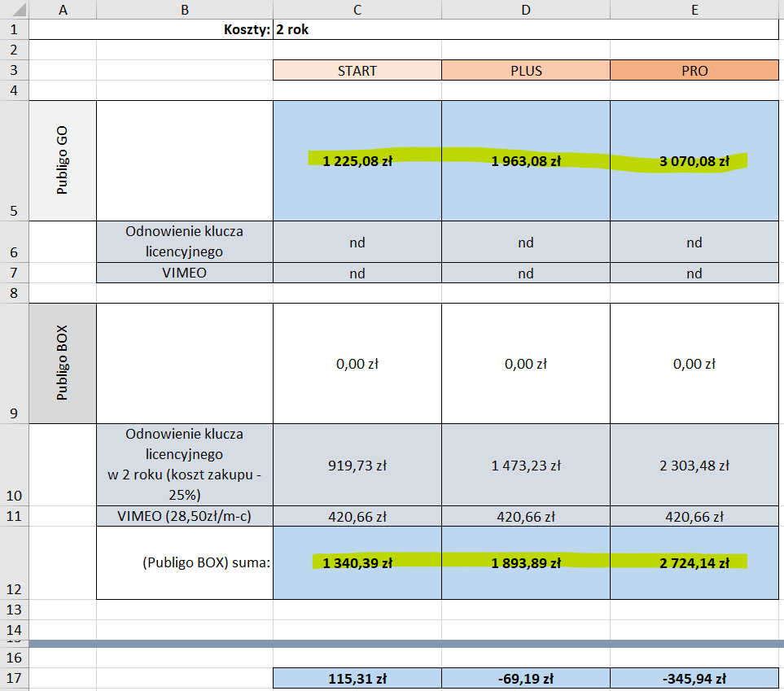Viewport: 784px width, 691px height.
Task: Select the PLUS plan header cell
Action: [x=526, y=71]
